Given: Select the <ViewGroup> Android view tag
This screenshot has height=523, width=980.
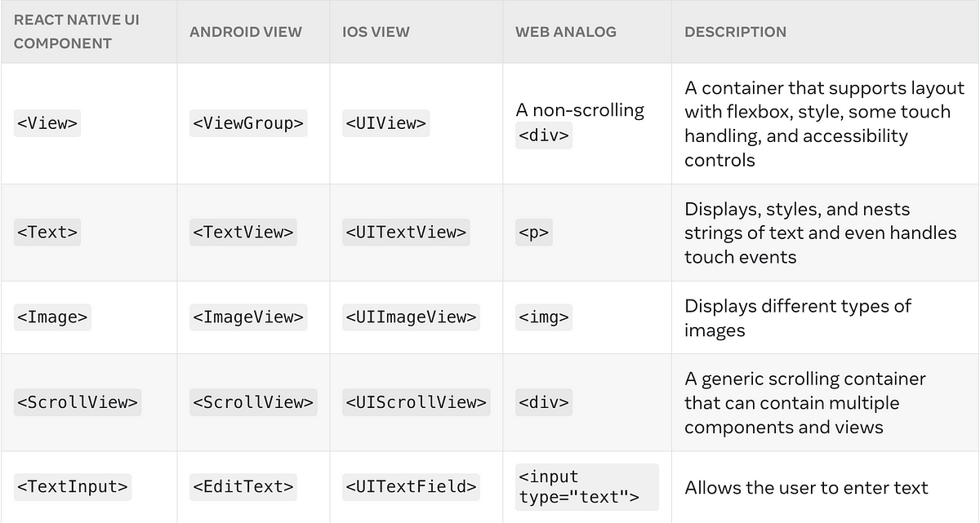Looking at the screenshot, I should 248,123.
